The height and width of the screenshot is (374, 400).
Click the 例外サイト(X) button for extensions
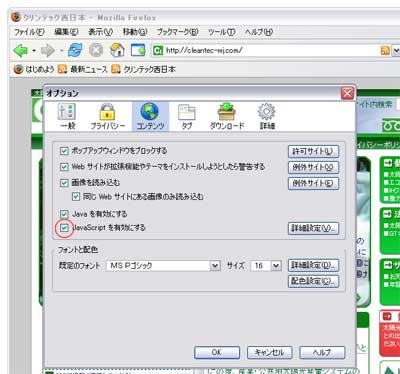click(x=313, y=167)
